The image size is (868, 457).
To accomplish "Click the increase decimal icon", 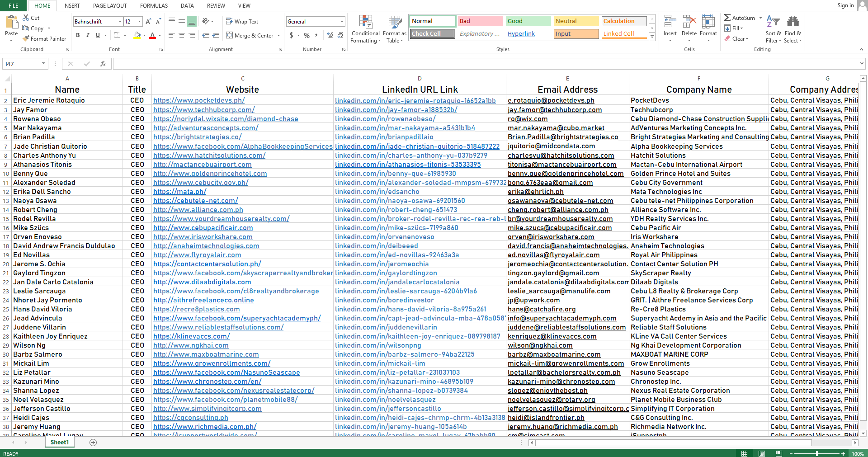I will click(330, 35).
